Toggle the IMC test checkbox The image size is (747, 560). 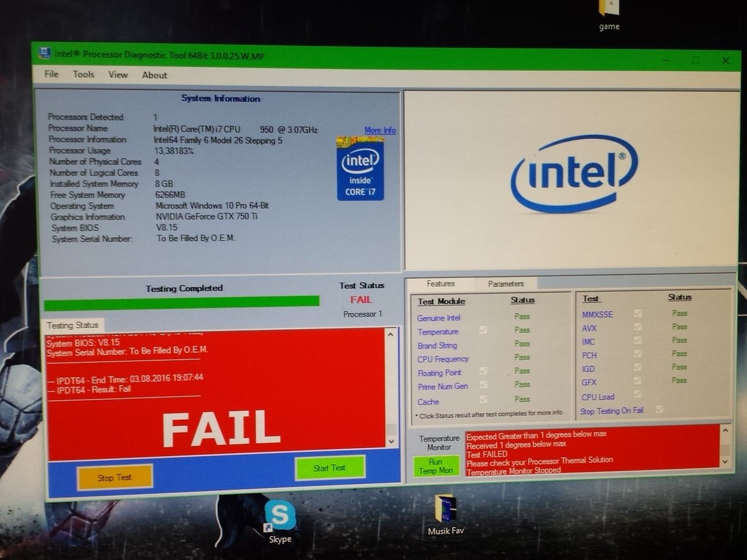tap(637, 340)
